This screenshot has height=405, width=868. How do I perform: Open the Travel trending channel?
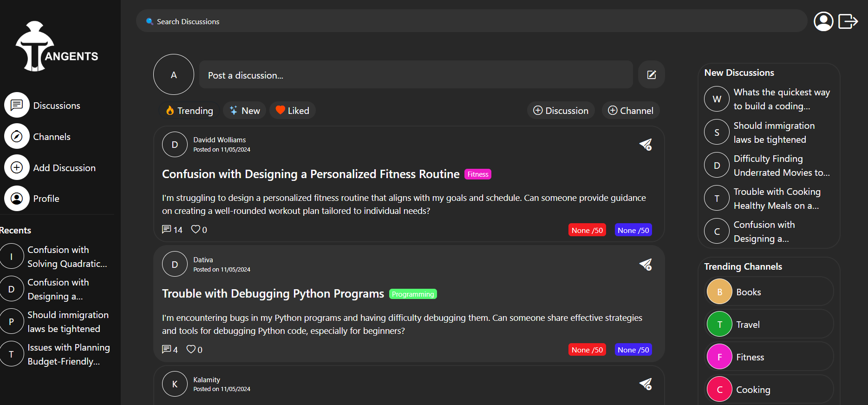[x=769, y=324]
